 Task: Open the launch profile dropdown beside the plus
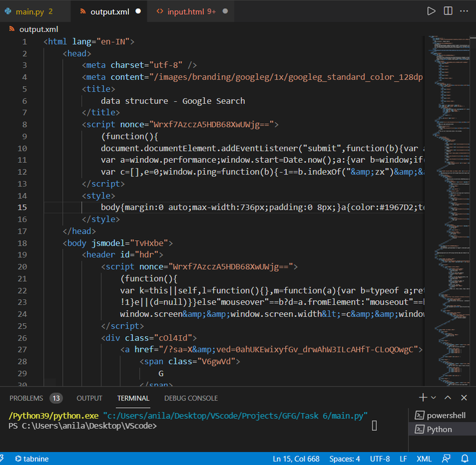click(433, 398)
